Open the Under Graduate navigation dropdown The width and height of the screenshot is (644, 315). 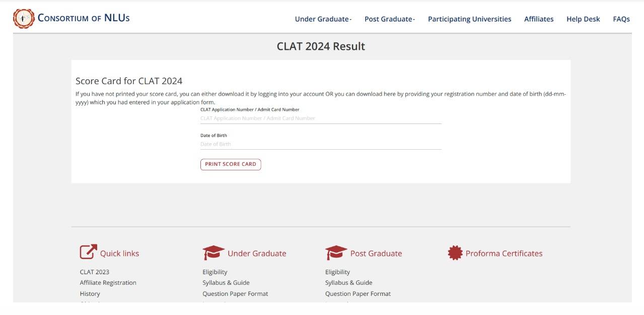321,19
